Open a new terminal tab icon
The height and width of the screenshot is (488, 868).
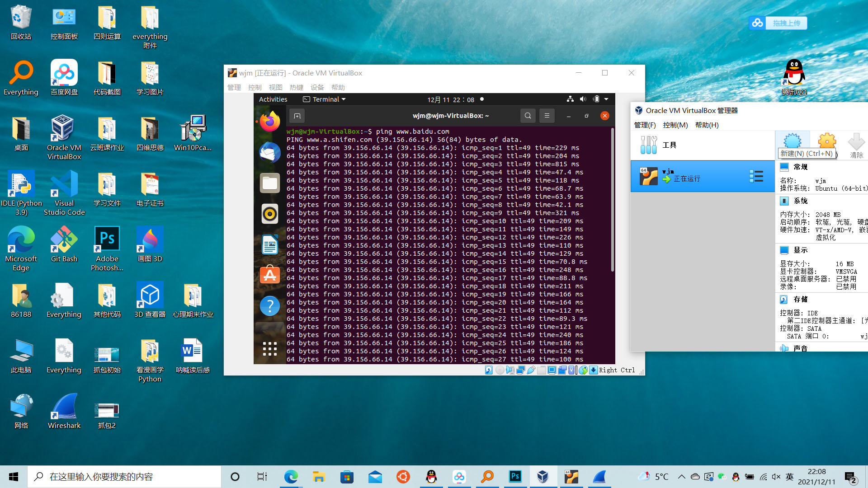coord(297,116)
